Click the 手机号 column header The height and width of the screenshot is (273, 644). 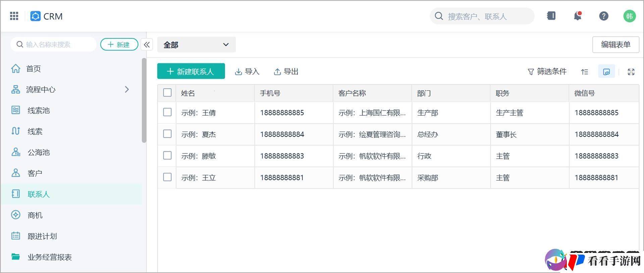(294, 93)
